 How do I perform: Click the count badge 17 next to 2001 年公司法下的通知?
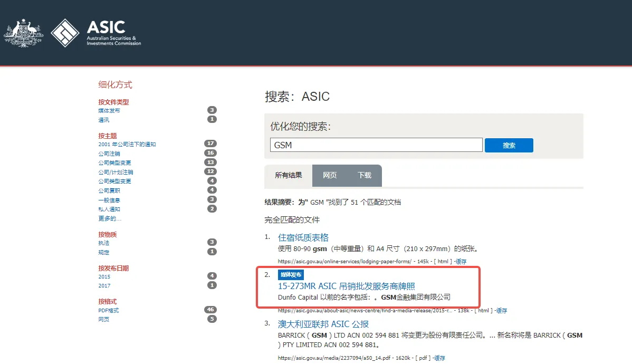tap(210, 143)
